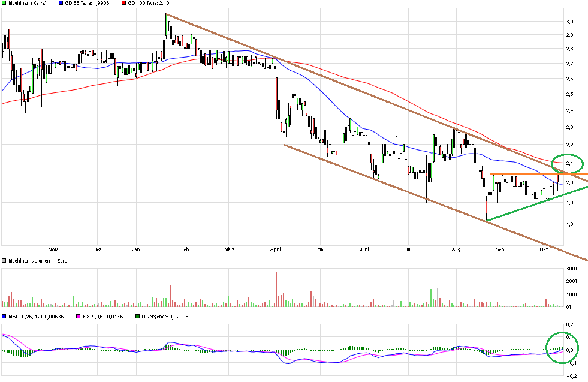
Task: Click the 3,0 price axis label
Action: (570, 22)
